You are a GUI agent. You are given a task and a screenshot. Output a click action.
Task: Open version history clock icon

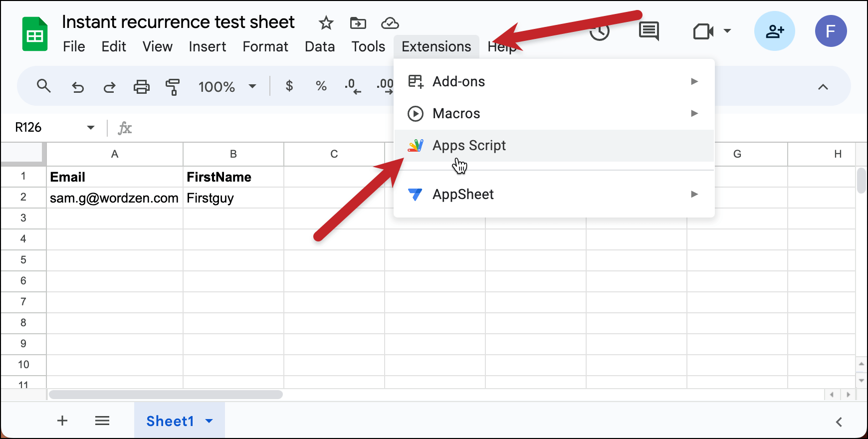[600, 32]
